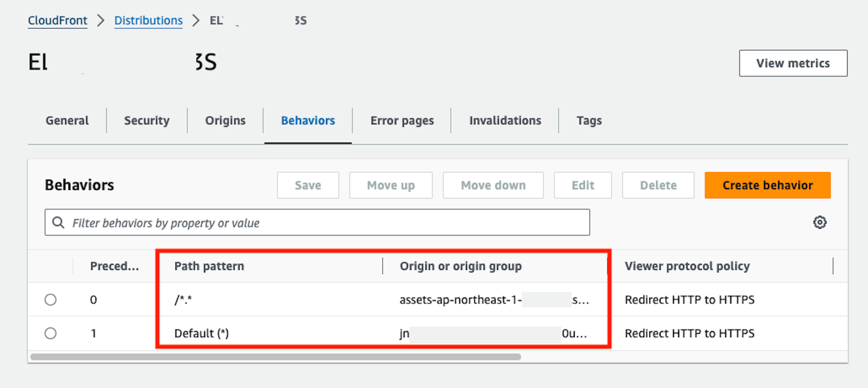Click the Edit button
Viewport: 868px width, 388px height.
[583, 185]
